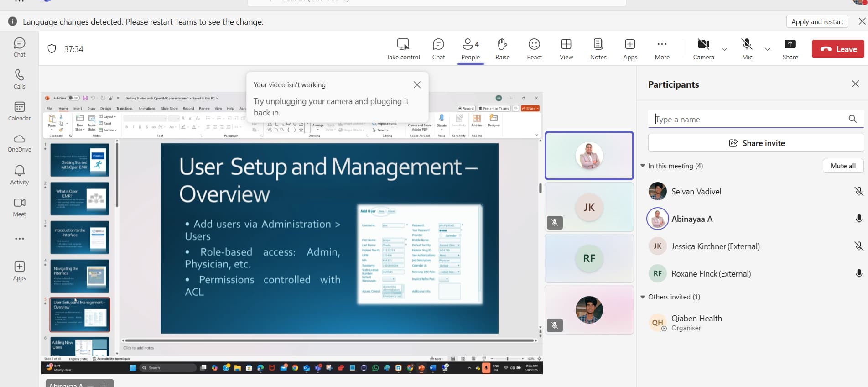Raise your hand in the meeting
868x387 pixels.
click(502, 49)
